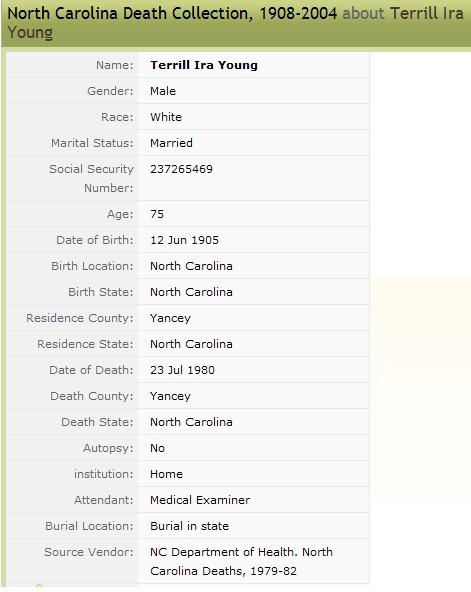
Task: Click the Birth Location value North Carolina
Action: (x=191, y=266)
